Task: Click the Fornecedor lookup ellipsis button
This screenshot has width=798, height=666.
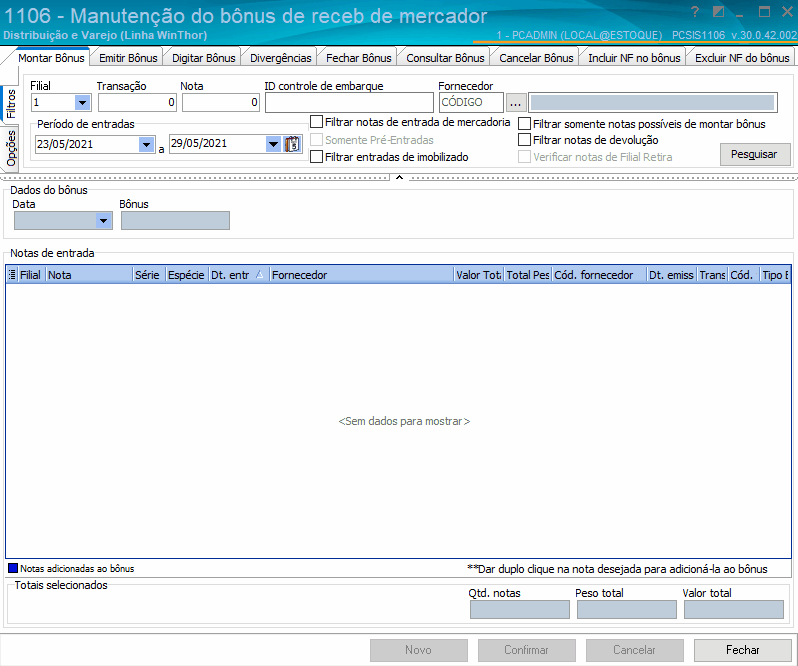Action: (x=516, y=102)
